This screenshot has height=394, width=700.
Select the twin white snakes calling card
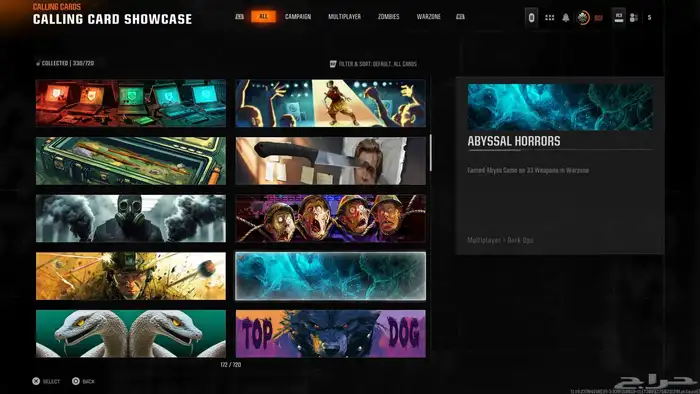tap(131, 334)
